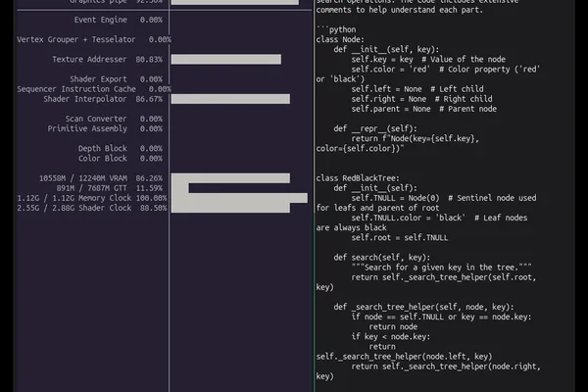The width and height of the screenshot is (588, 392).
Task: Click the Shader Interpolator usage bar
Action: tap(230, 99)
